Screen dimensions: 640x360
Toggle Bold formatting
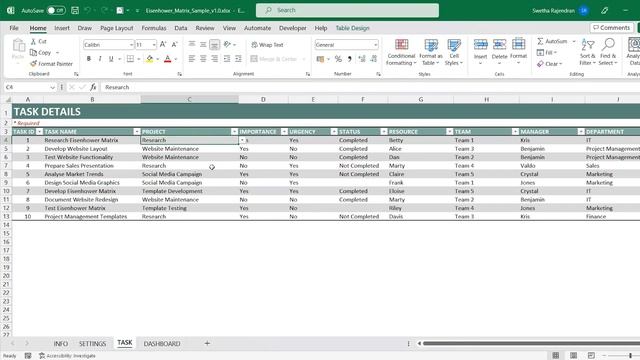tap(89, 59)
